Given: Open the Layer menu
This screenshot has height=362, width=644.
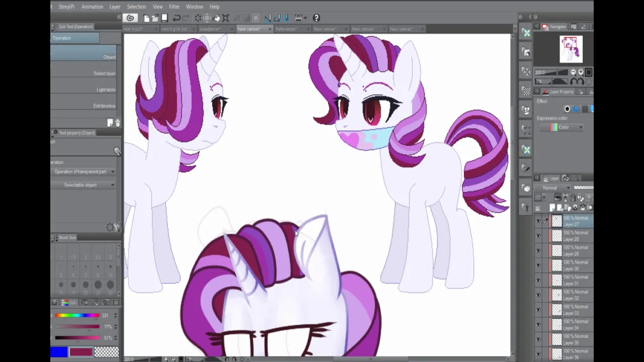Looking at the screenshot, I should tap(115, 7).
